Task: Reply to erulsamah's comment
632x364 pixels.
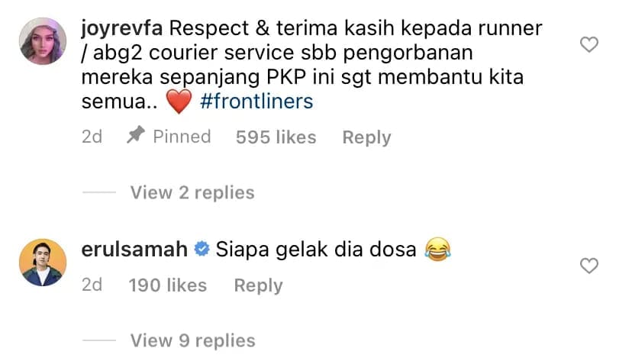Action: tap(258, 286)
